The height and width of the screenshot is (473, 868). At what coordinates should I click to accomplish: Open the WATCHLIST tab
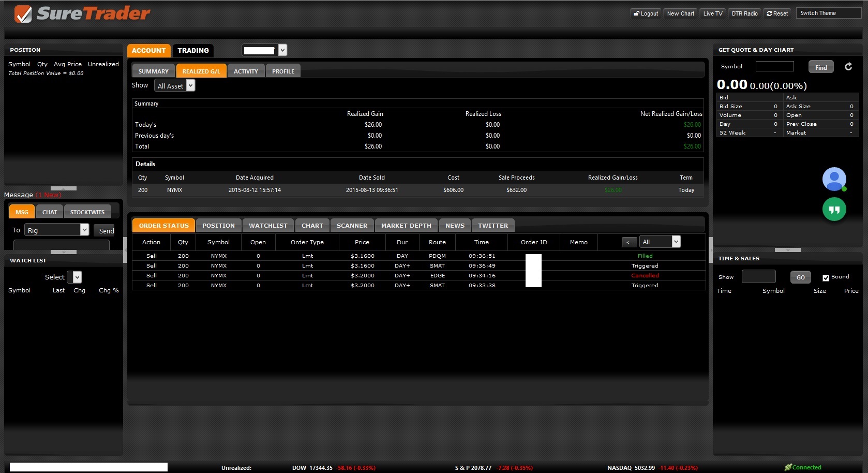click(268, 225)
